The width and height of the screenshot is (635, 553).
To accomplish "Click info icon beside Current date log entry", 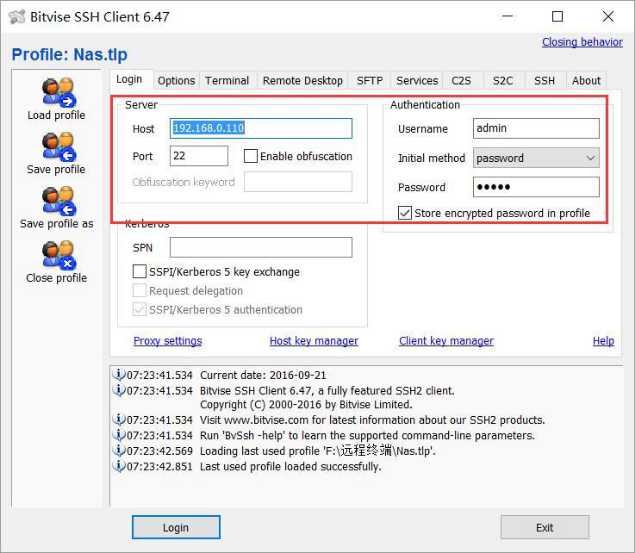I will point(118,374).
